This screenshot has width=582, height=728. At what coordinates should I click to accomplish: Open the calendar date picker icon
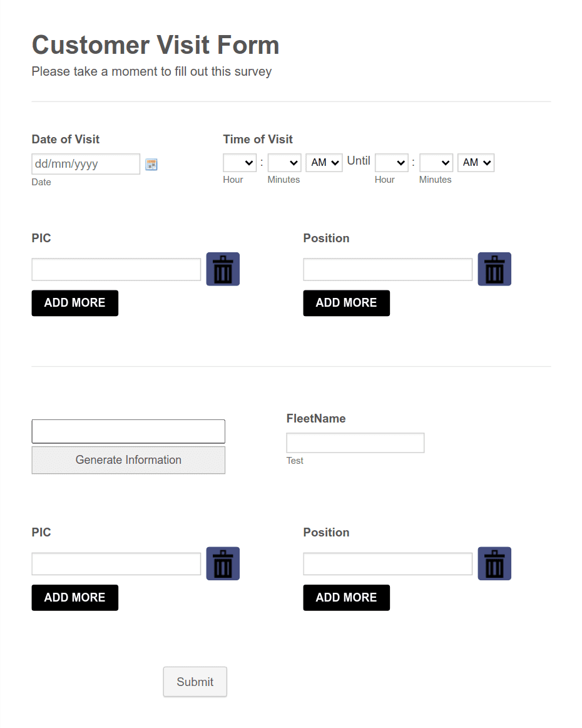(x=151, y=165)
